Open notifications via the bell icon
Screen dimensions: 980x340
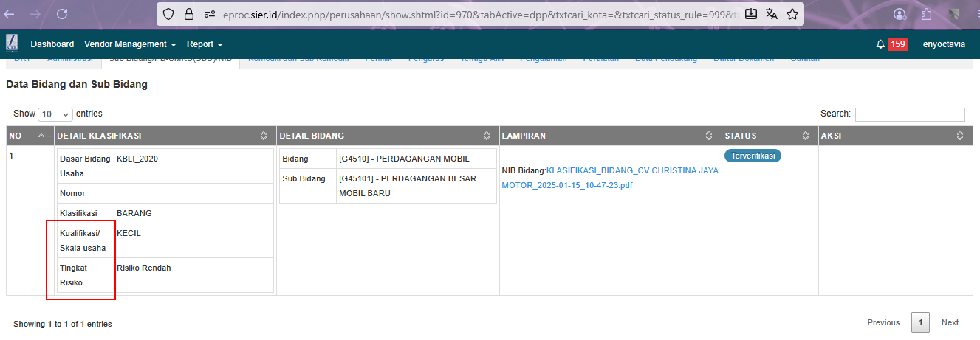(x=880, y=44)
